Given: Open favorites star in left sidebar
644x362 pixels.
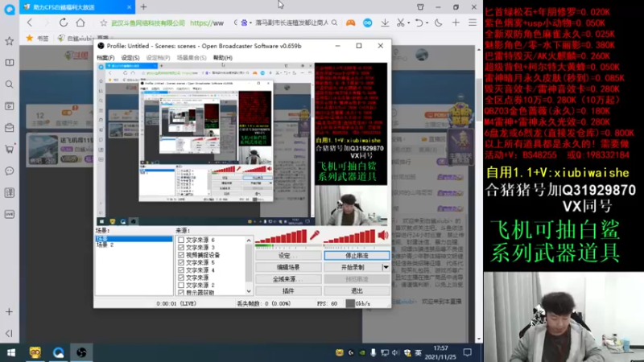Looking at the screenshot, I should (x=9, y=41).
